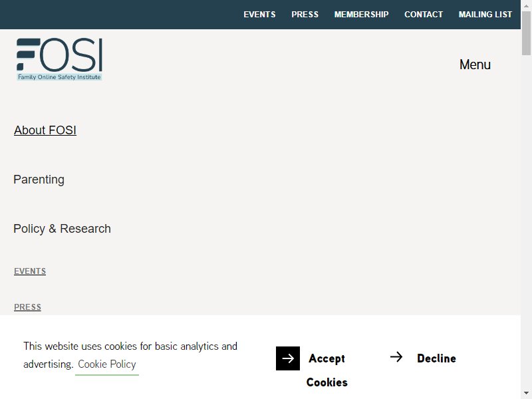
Task: Click the Decline cookies button
Action: click(436, 358)
